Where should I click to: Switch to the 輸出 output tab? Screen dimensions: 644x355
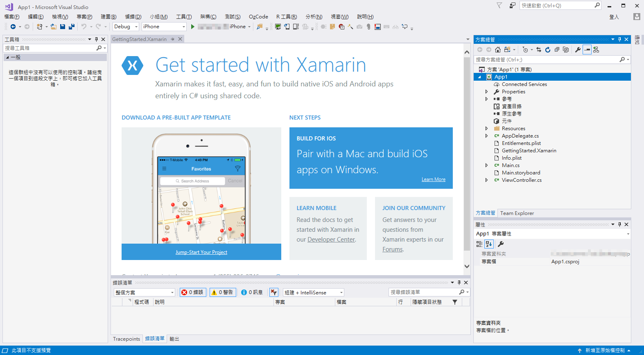point(174,339)
